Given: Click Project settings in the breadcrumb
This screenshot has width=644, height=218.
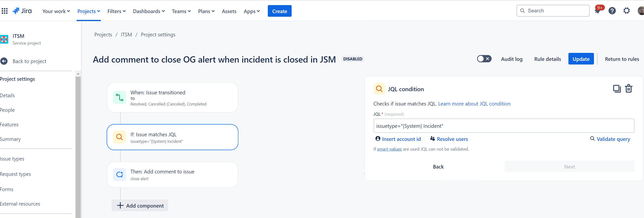Looking at the screenshot, I should pos(158,35).
